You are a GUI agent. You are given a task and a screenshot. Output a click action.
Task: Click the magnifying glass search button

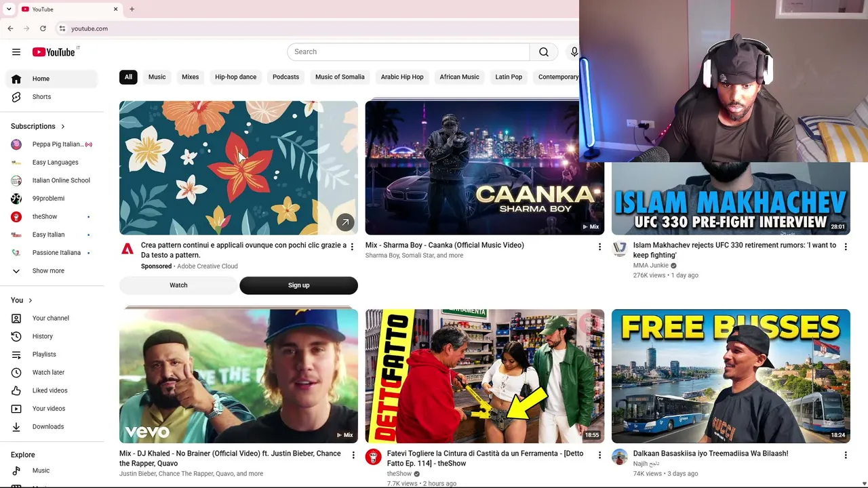pyautogui.click(x=544, y=52)
